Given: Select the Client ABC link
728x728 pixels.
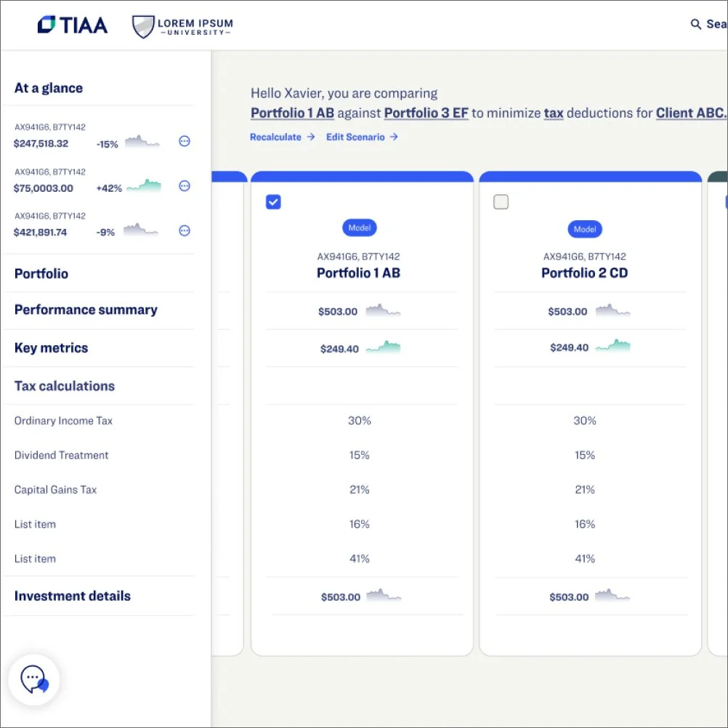Looking at the screenshot, I should pos(691,113).
